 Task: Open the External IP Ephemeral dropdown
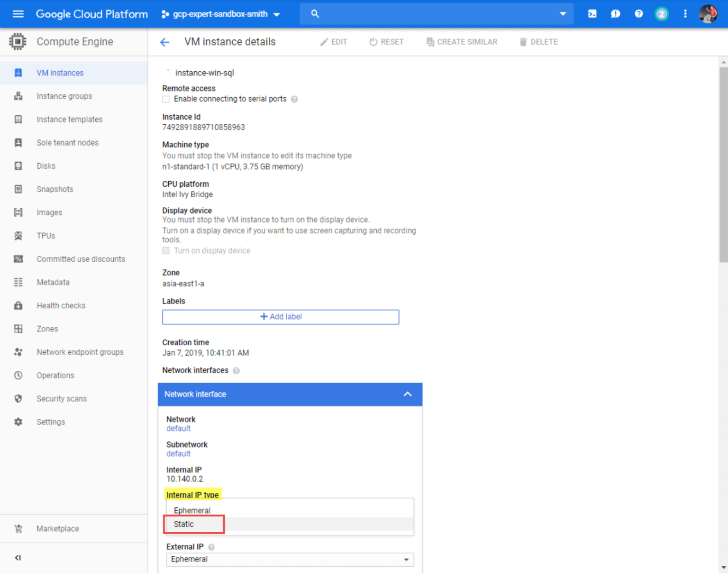[x=289, y=560]
